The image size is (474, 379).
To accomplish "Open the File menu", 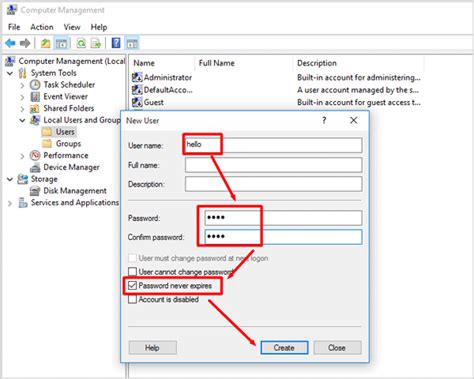I will pos(14,27).
